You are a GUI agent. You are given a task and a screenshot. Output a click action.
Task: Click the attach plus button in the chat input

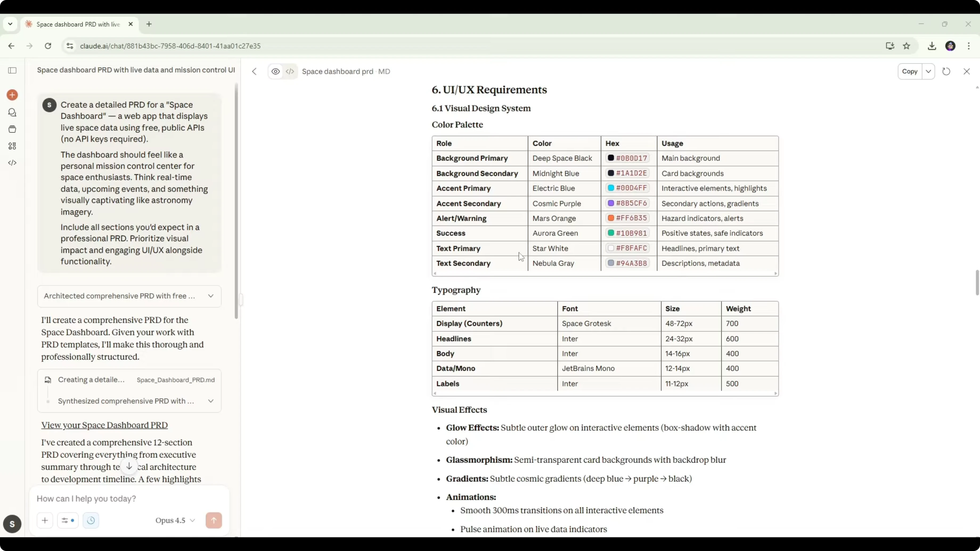click(x=45, y=520)
